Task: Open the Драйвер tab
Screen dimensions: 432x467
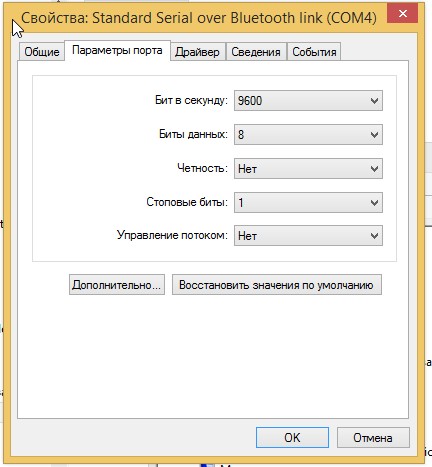Action: pos(197,52)
